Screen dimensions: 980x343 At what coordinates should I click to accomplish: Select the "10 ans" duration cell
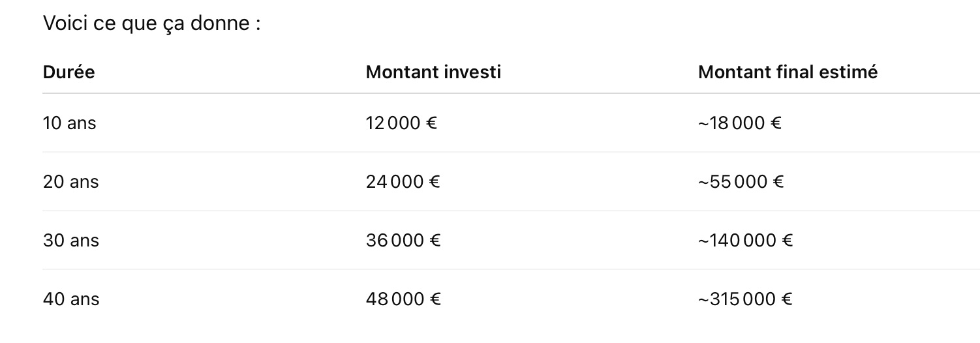tap(69, 123)
